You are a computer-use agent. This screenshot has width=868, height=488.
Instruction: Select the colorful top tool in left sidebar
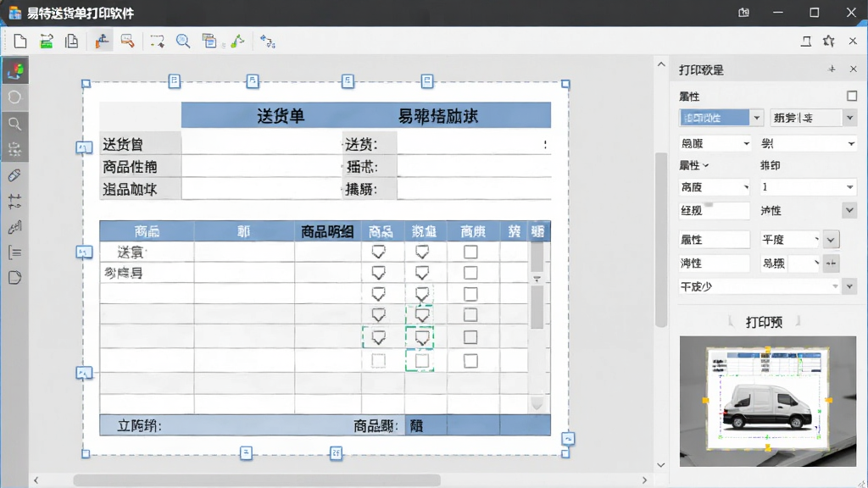tap(15, 71)
